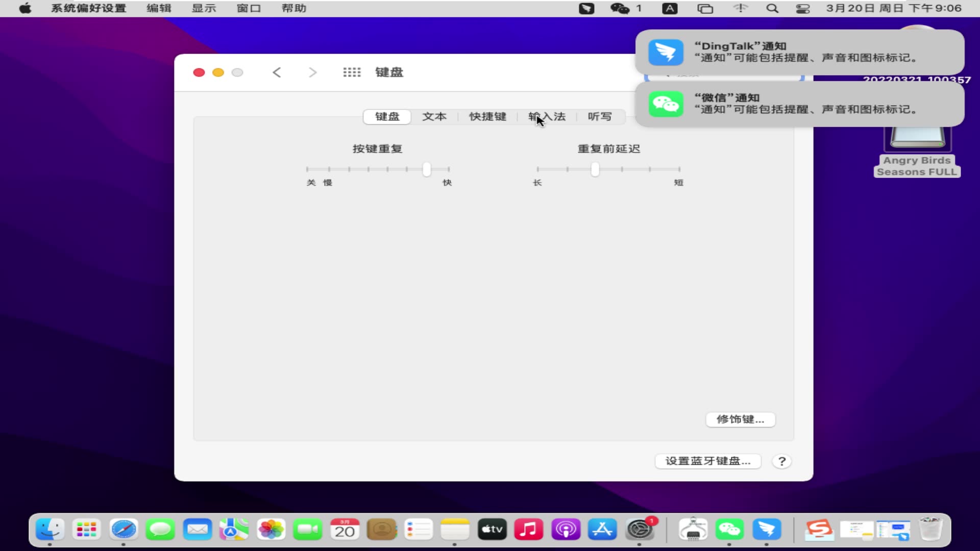The image size is (980, 551).
Task: Launch DingTalk from the Dock
Action: click(767, 529)
